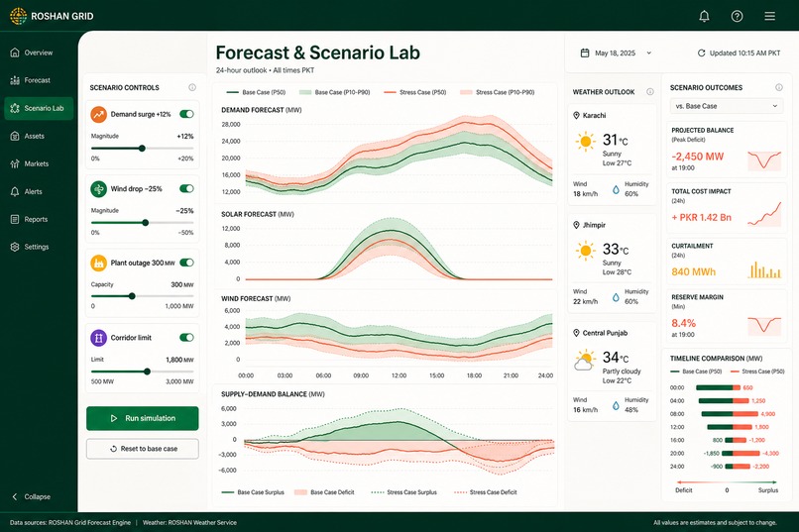
Task: Click Total Cost Impact sparkline
Action: (x=764, y=214)
